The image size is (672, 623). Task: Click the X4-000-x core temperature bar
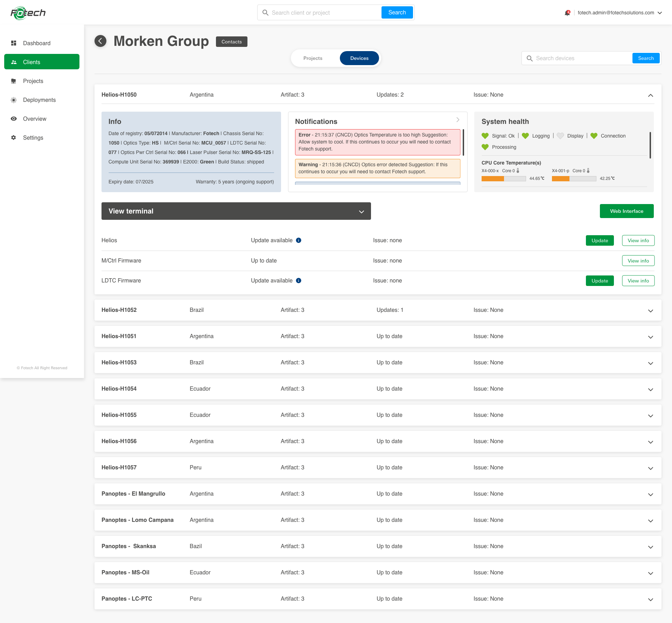coord(503,179)
